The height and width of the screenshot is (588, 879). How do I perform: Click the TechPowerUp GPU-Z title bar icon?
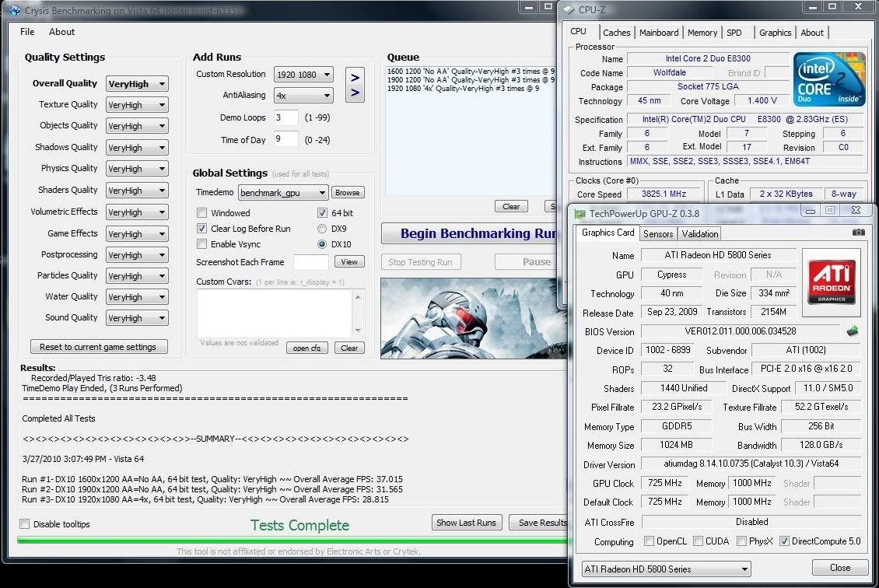pos(580,213)
